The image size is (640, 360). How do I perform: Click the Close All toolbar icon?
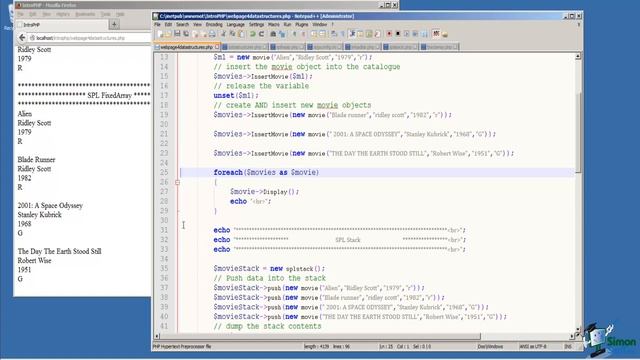(203, 34)
